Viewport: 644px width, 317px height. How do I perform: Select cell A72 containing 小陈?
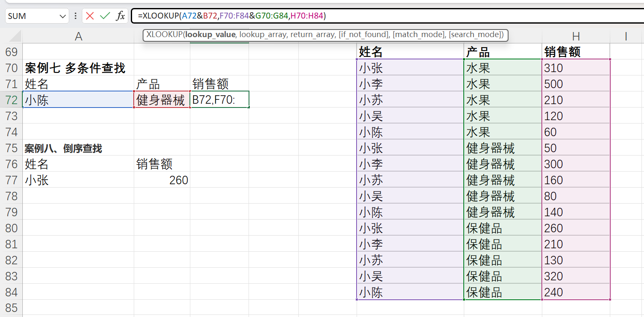78,100
